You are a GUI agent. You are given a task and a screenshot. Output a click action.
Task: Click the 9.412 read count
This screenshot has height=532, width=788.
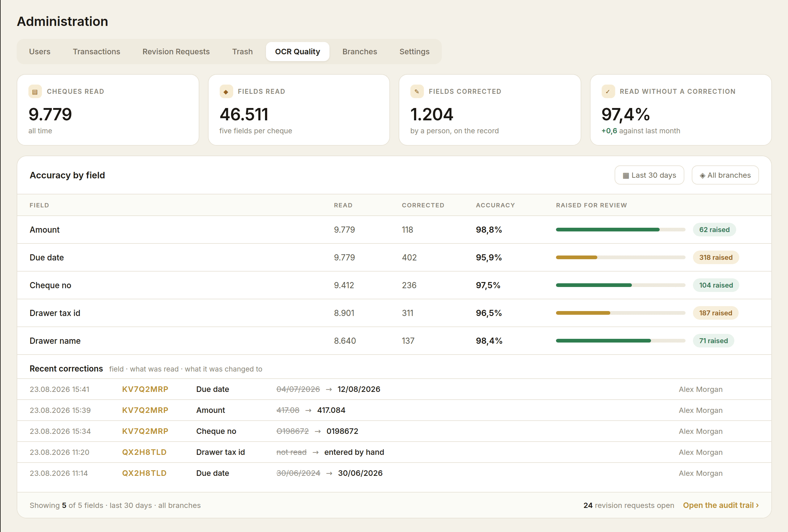[344, 285]
